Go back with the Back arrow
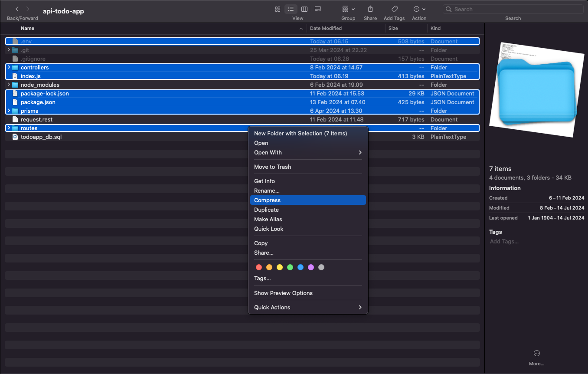 tap(17, 9)
